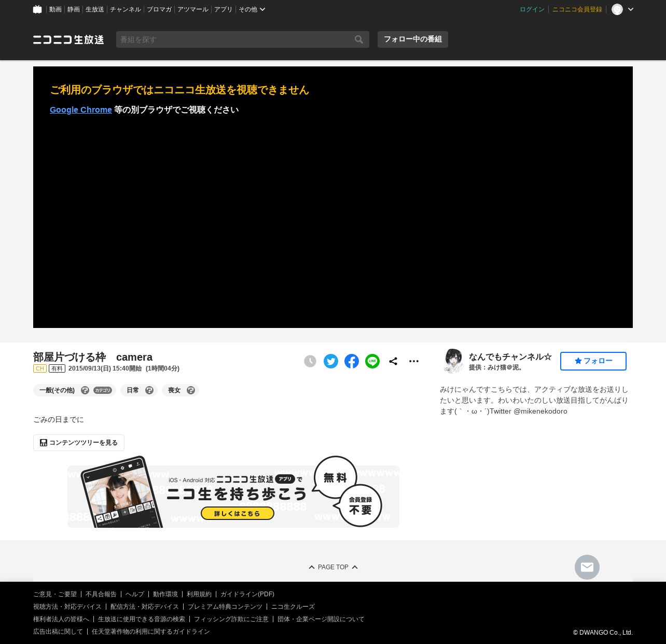The image size is (666, 644).
Task: Click the フォロー中の番組 button
Action: [413, 39]
